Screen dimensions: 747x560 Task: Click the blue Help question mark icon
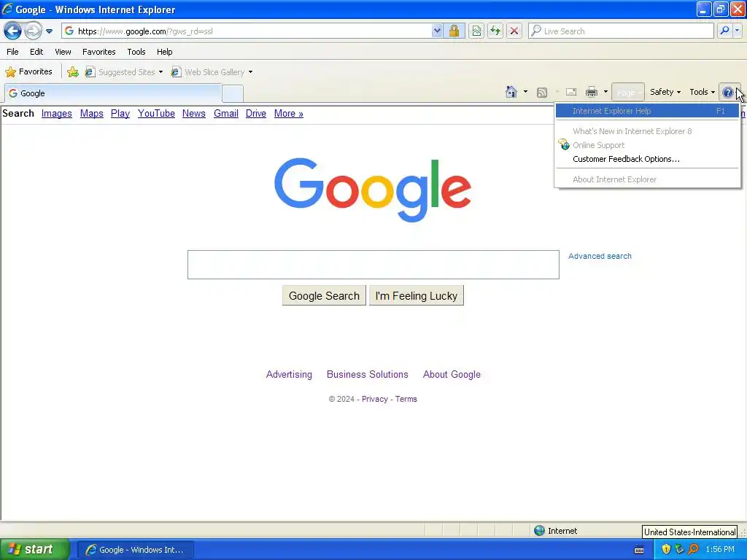click(x=728, y=93)
